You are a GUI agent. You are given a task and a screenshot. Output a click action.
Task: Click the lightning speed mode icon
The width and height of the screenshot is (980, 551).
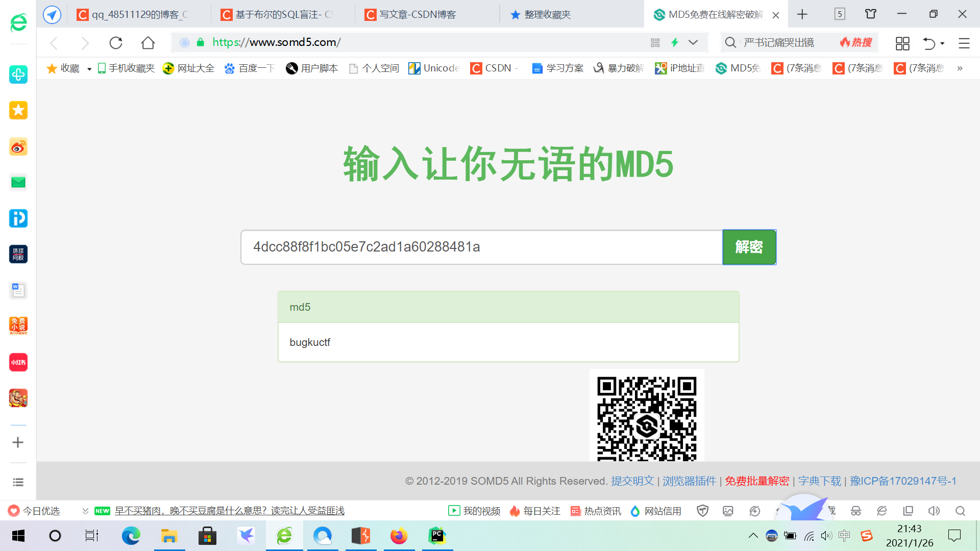[x=675, y=43]
